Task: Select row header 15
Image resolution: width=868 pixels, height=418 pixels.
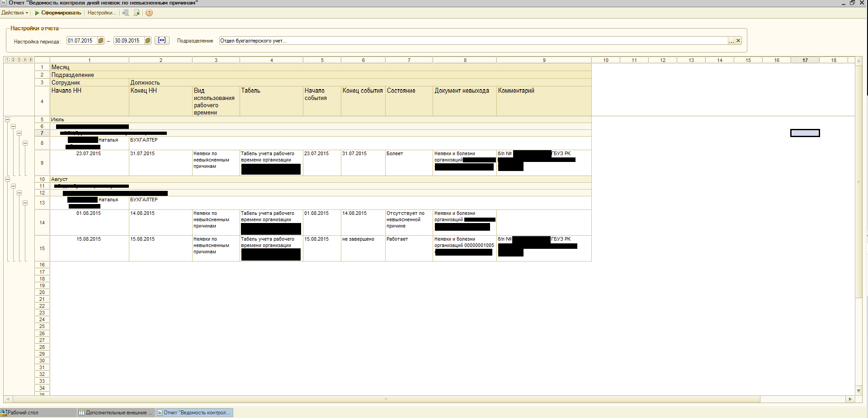Action: (x=42, y=248)
